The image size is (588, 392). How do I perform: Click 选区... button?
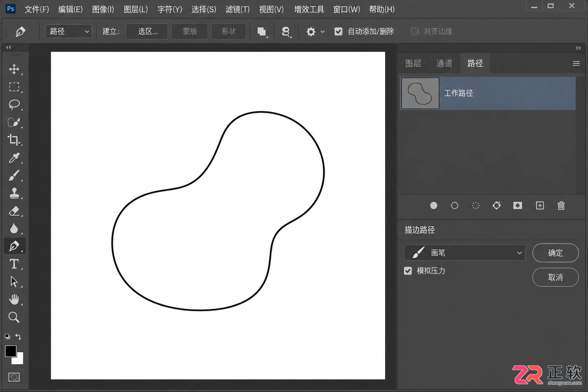coord(147,31)
